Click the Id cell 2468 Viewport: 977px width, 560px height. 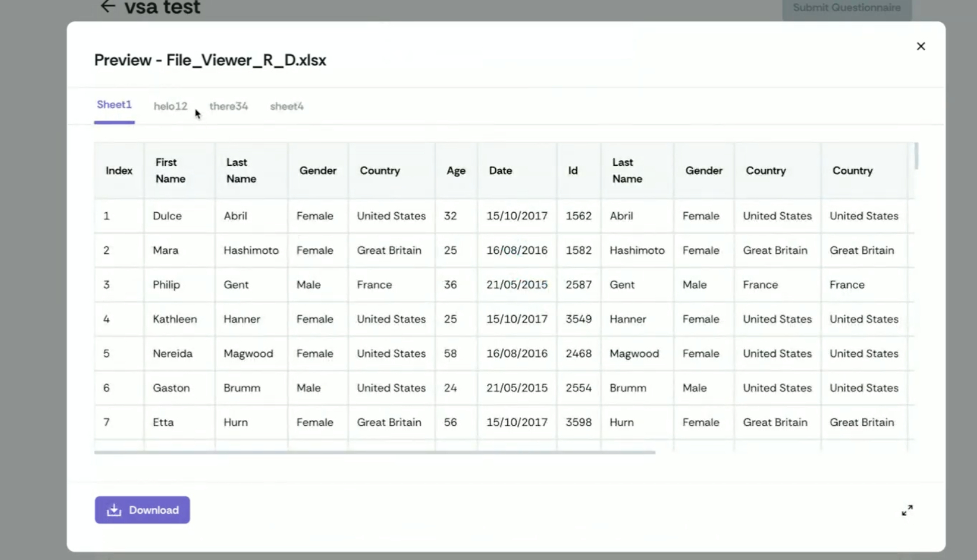tap(579, 353)
